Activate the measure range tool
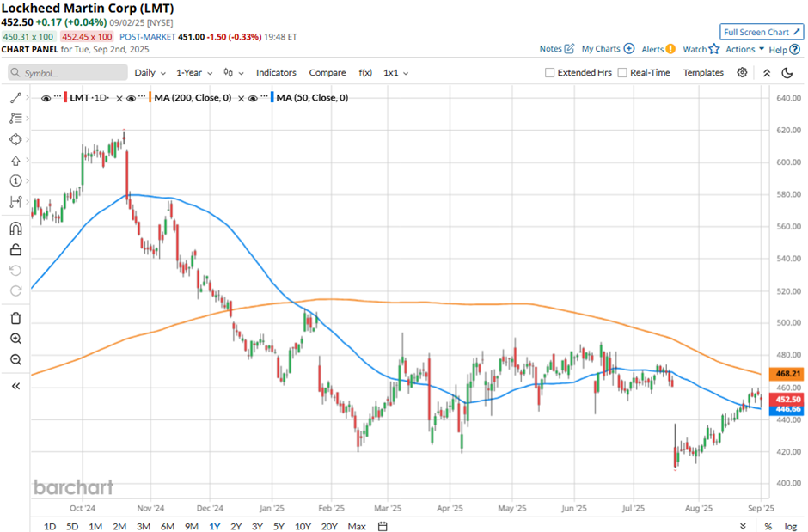This screenshot has height=532, width=808. coord(15,201)
